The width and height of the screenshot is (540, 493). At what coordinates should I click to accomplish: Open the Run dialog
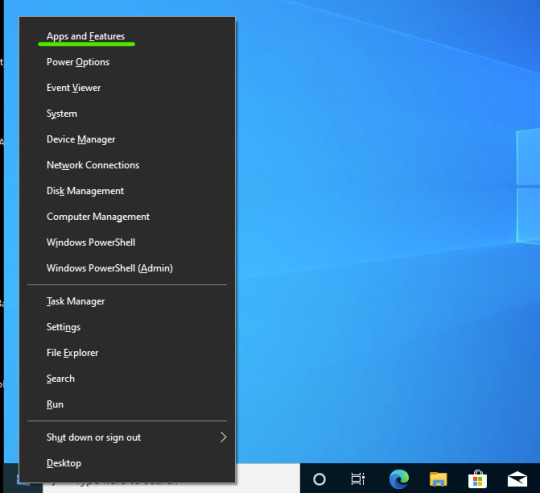[127, 405]
